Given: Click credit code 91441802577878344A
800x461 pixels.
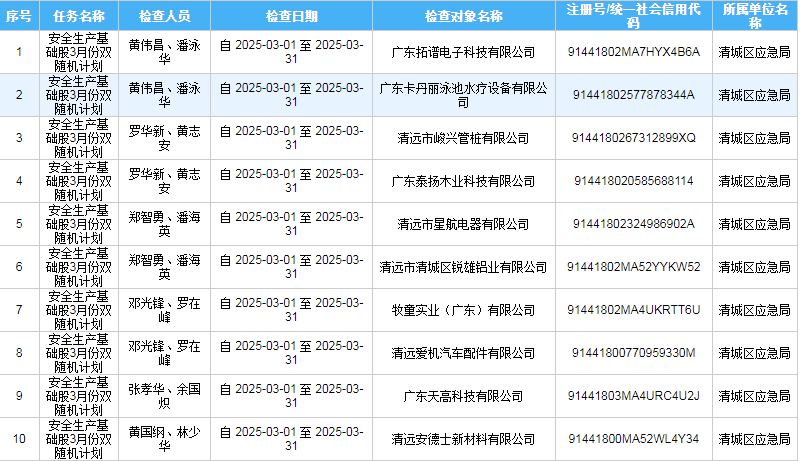Looking at the screenshot, I should (634, 95).
